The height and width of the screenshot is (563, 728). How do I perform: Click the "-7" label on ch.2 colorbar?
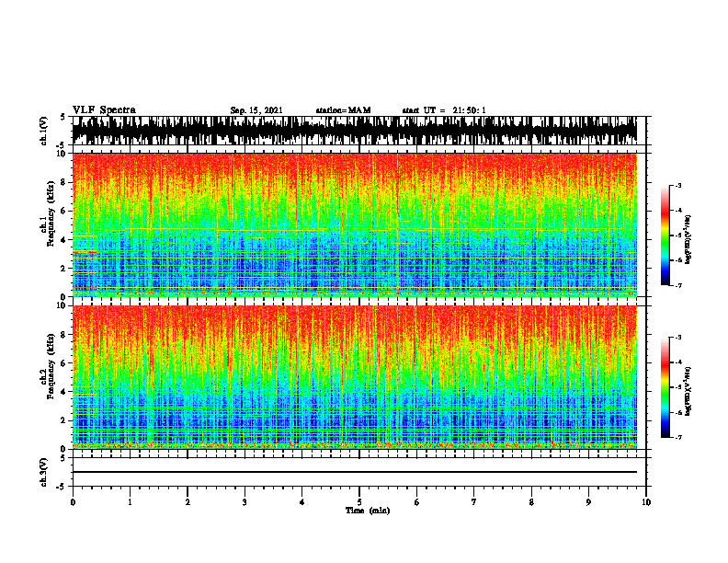click(x=678, y=437)
